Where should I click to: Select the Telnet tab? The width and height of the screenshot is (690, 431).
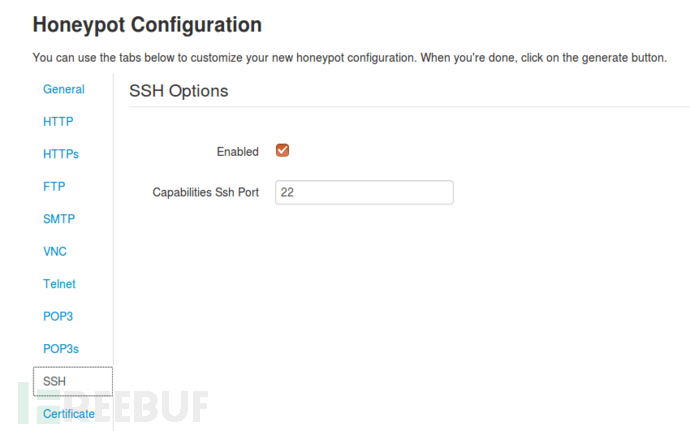coord(59,284)
